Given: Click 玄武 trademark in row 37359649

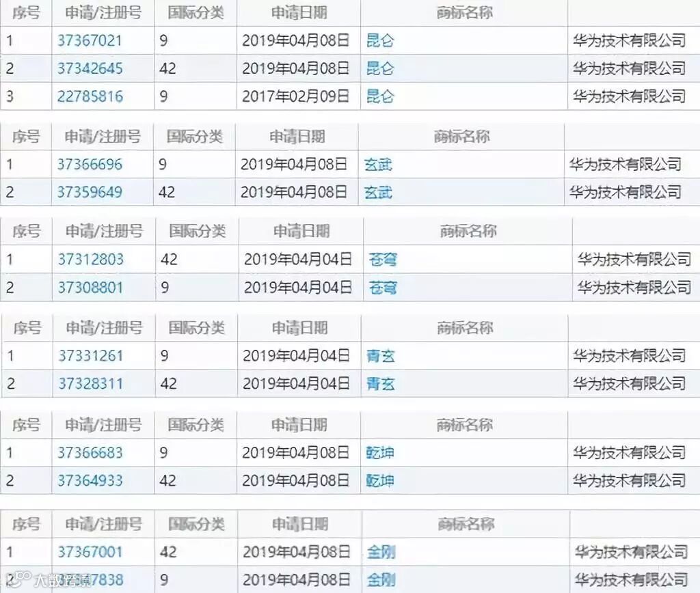Looking at the screenshot, I should coord(378,192).
